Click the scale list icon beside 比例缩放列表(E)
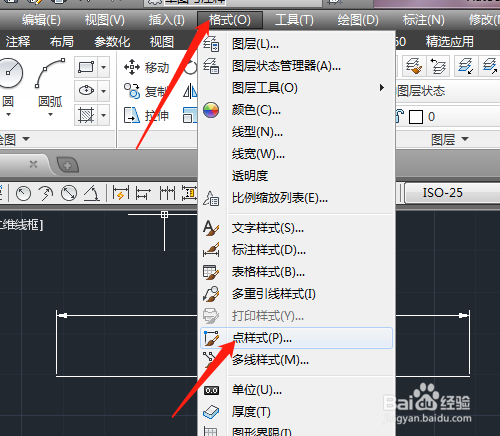 [211, 198]
